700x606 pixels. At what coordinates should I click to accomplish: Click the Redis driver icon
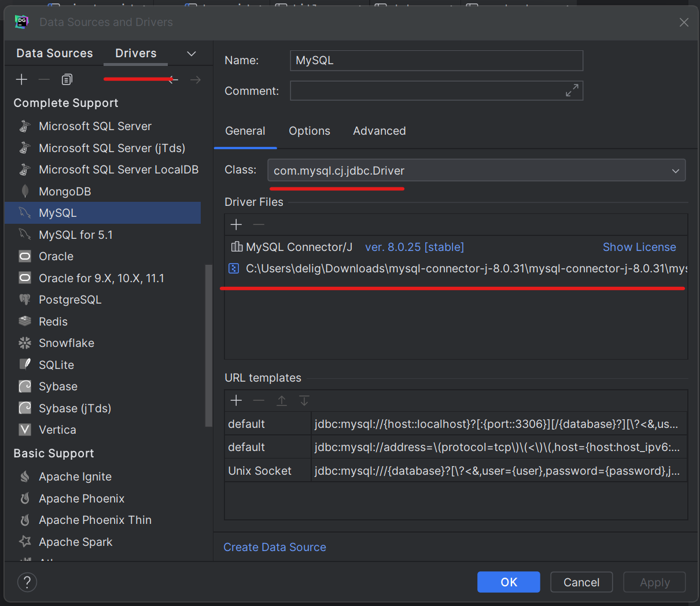pyautogui.click(x=25, y=322)
